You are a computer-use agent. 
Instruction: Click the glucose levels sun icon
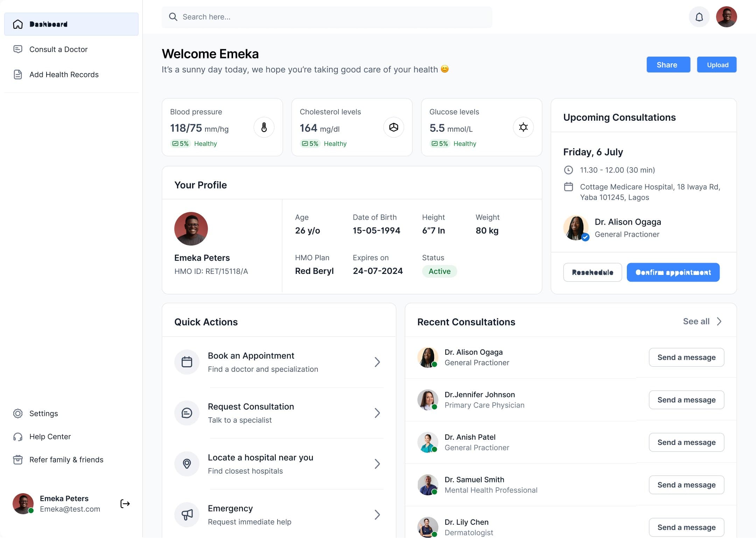click(523, 127)
